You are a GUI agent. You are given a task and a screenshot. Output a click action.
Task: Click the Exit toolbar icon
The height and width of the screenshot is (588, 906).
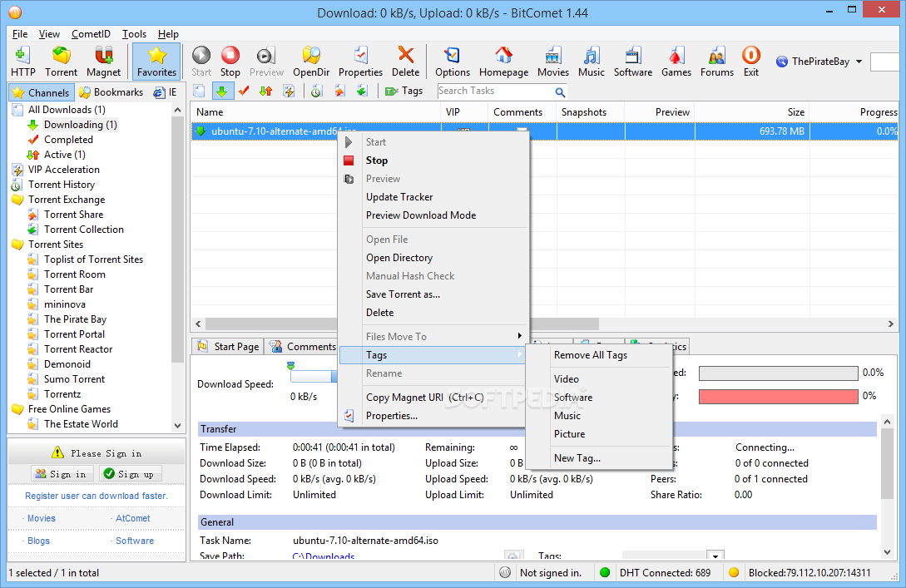pos(751,62)
